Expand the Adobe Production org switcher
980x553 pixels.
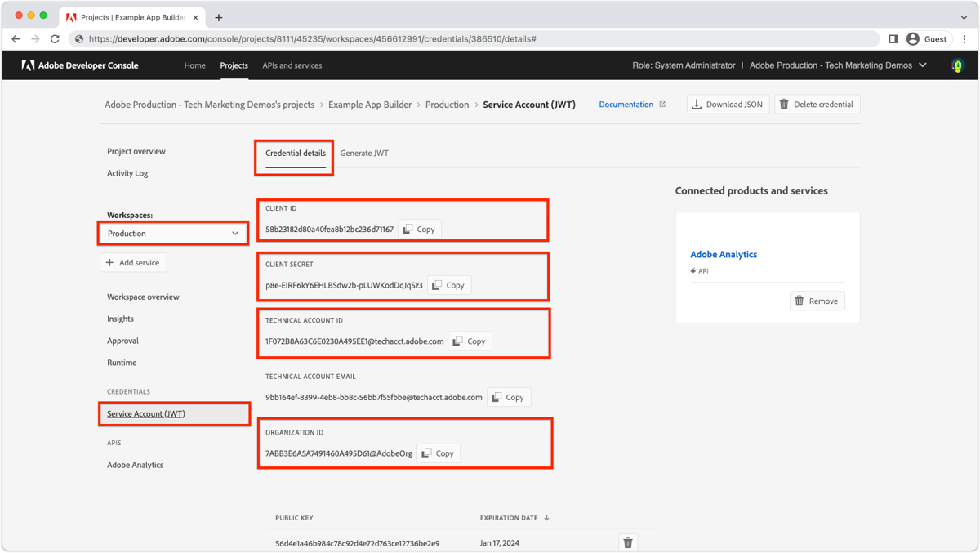coord(921,65)
